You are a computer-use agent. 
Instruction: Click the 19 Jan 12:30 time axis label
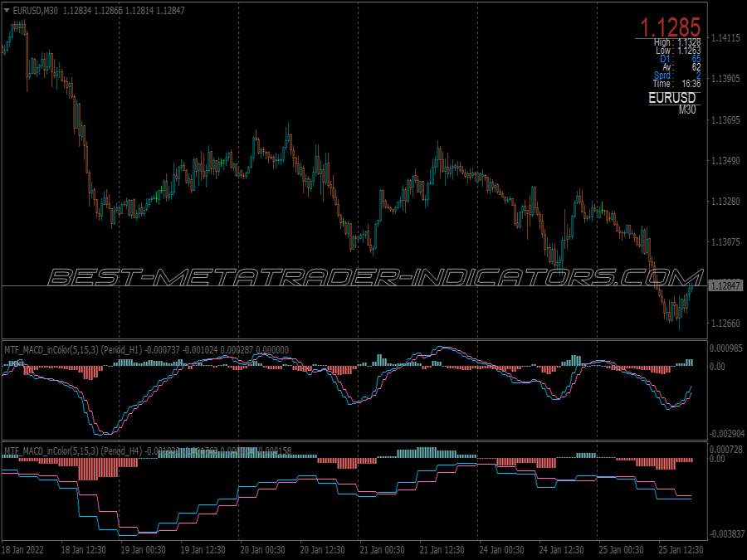[203, 550]
